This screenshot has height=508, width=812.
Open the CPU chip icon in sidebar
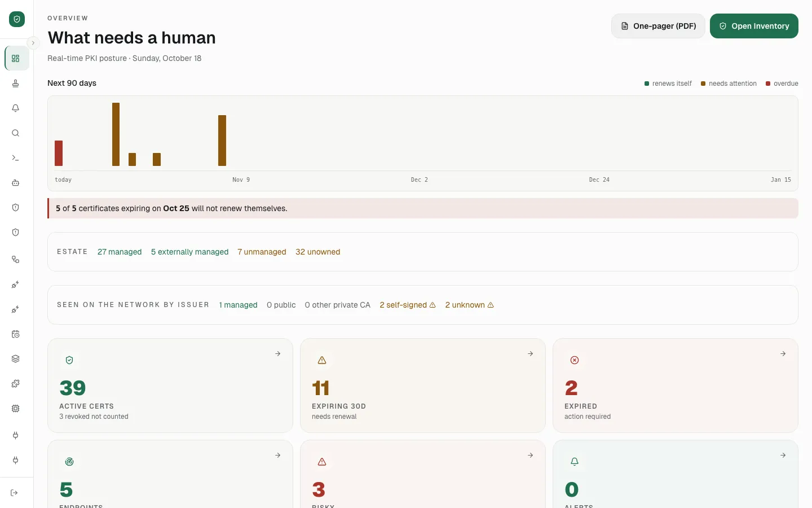[x=16, y=409]
